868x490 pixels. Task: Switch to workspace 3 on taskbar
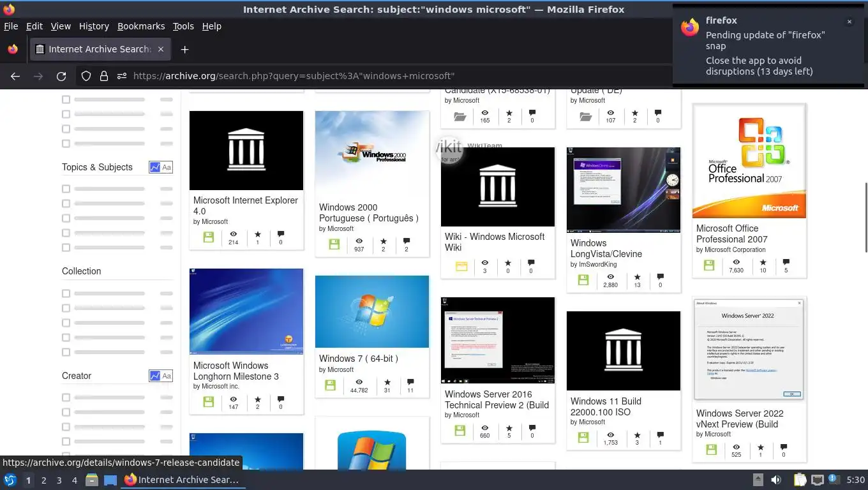pyautogui.click(x=59, y=480)
